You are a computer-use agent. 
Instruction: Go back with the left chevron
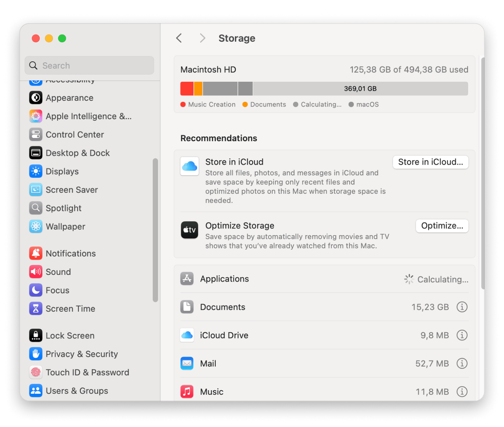179,38
